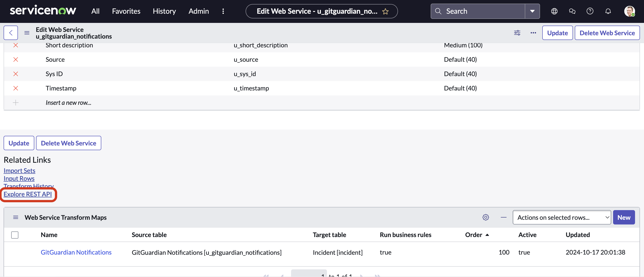Click the header Delete Web Service button
The image size is (644, 277).
(x=607, y=33)
